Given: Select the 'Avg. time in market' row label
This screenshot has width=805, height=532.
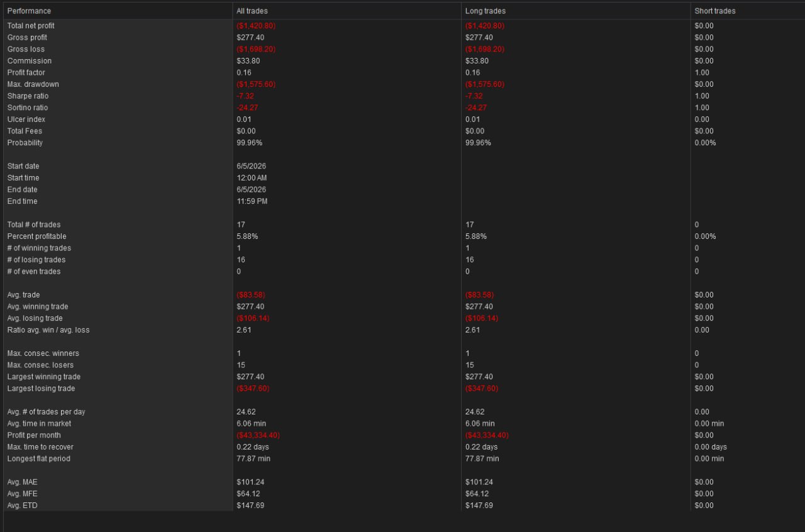Looking at the screenshot, I should point(39,424).
